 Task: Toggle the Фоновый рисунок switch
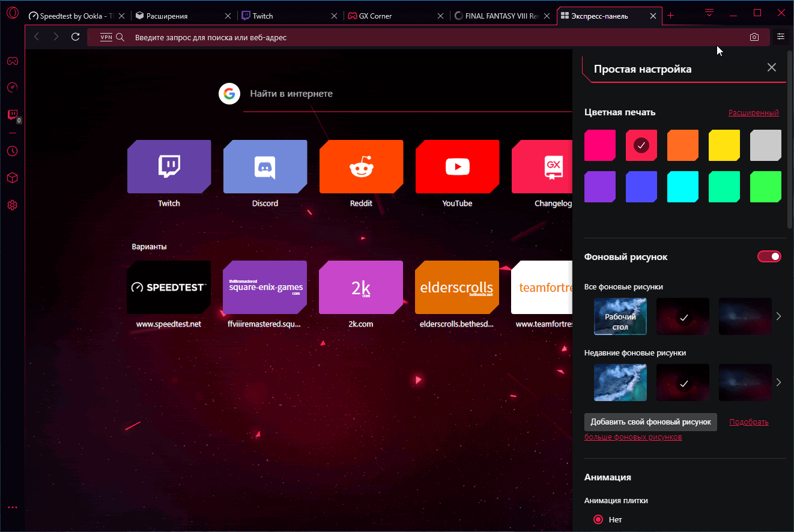769,257
